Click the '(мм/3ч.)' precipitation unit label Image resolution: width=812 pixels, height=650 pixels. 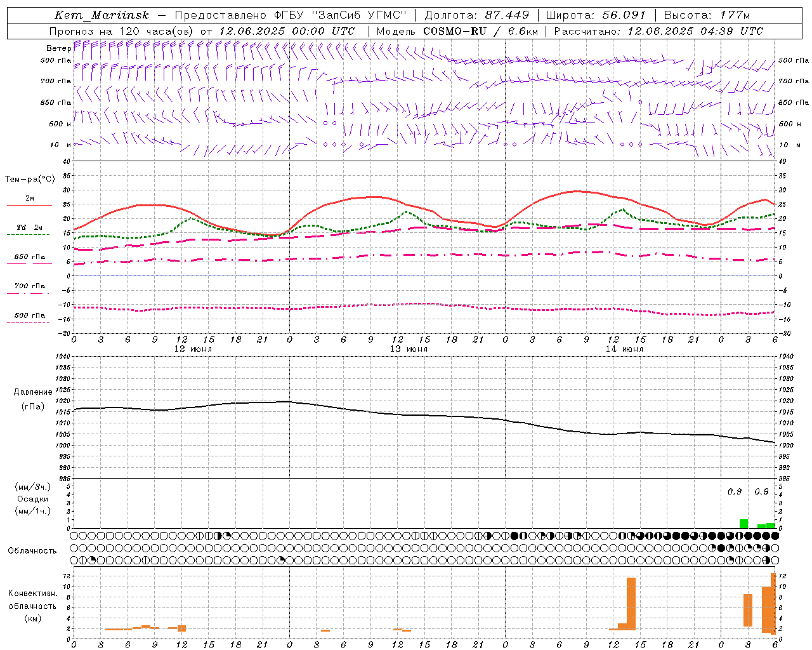[33, 487]
